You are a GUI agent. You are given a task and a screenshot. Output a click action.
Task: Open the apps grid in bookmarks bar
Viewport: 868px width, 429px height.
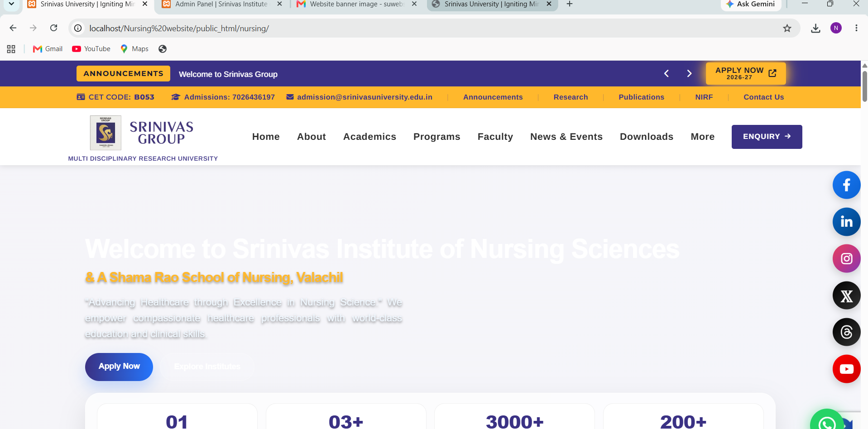[11, 49]
